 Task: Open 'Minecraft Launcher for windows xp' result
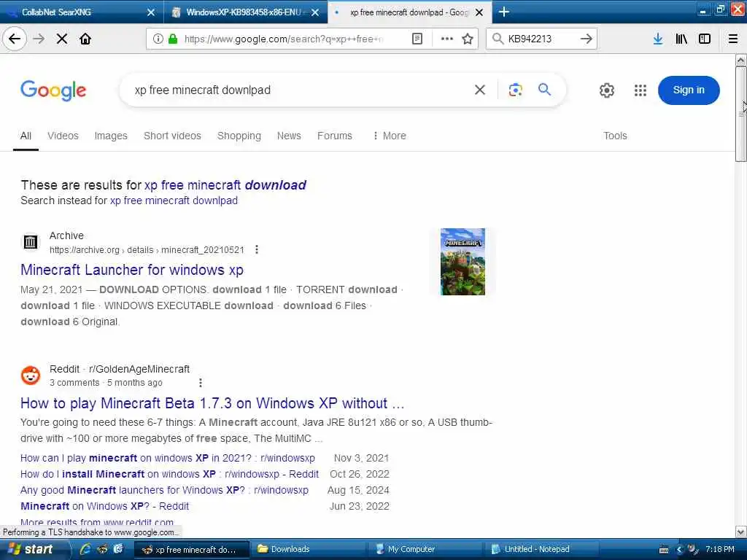[132, 270]
